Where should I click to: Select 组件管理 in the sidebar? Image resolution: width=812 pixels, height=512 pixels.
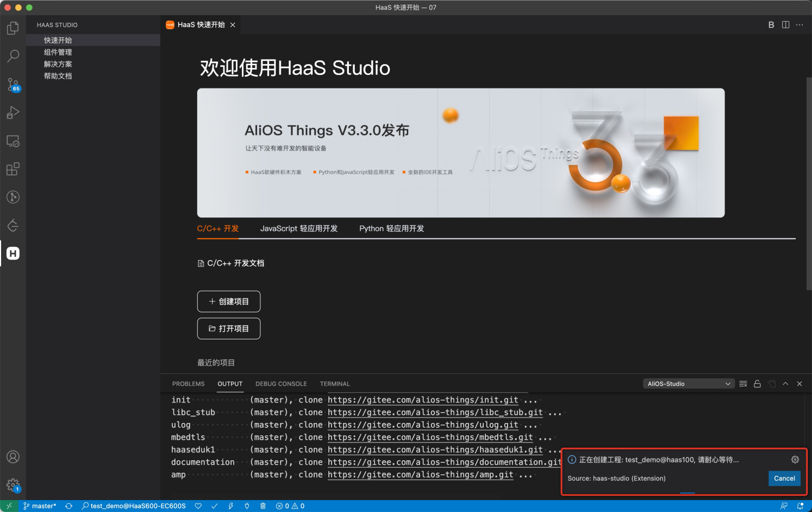click(93, 52)
